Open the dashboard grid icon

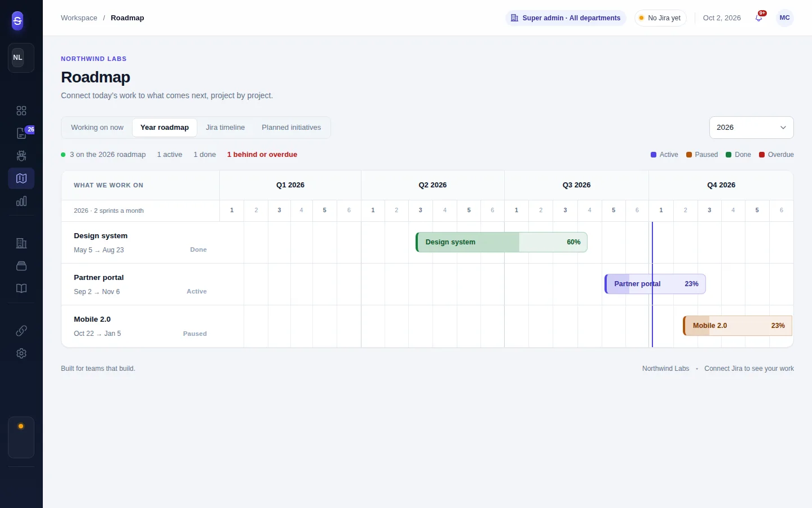coord(21,111)
